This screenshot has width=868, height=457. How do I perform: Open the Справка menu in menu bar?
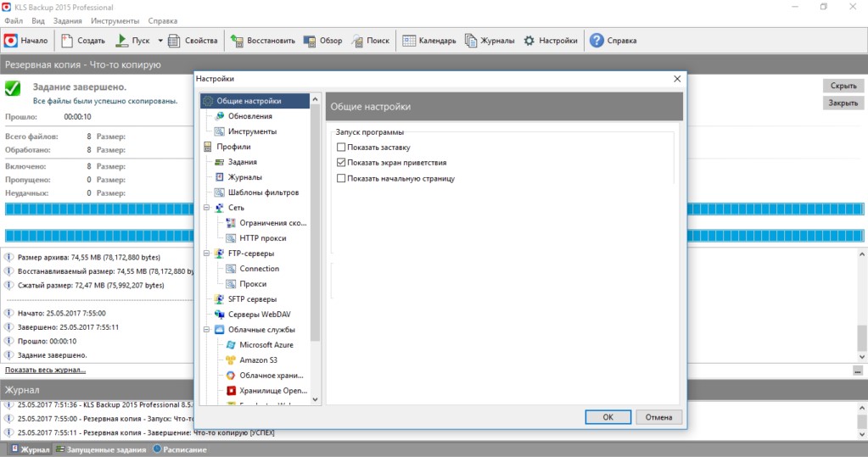click(163, 21)
